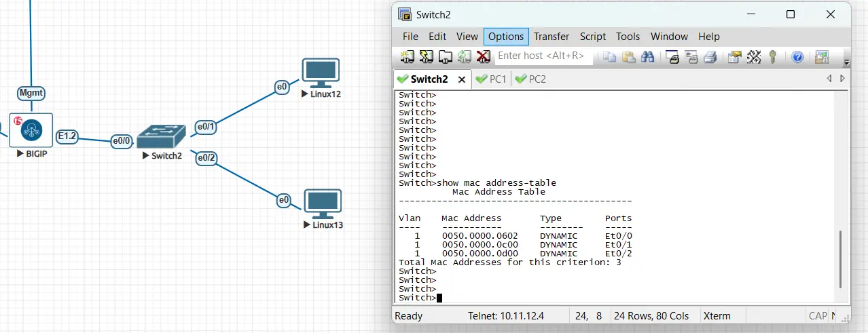Click the key agent icon
Viewport: 868px width, 333px height.
pos(772,56)
